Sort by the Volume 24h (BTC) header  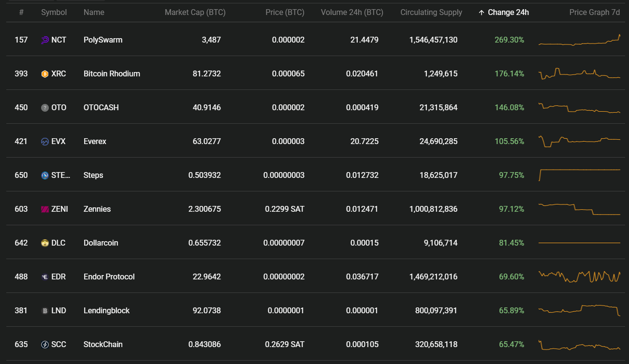click(x=352, y=12)
